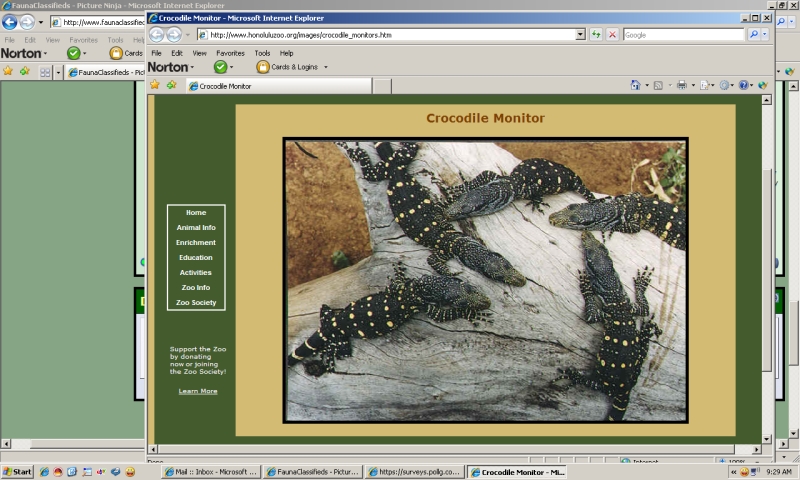The width and height of the screenshot is (800, 480).
Task: Select the Crocodile Monitor tab
Action: (279, 86)
